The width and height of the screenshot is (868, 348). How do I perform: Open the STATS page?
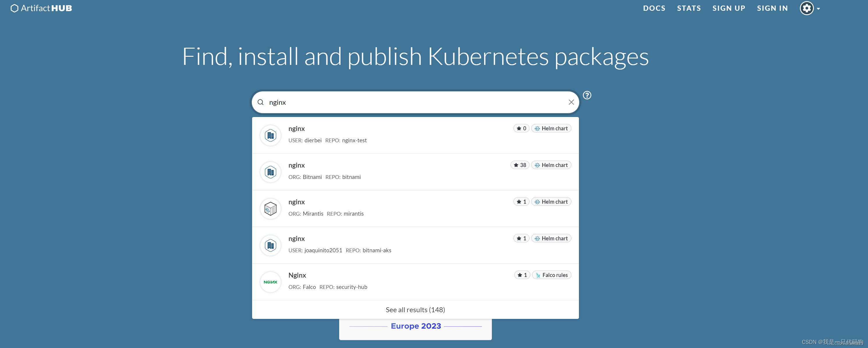point(689,8)
